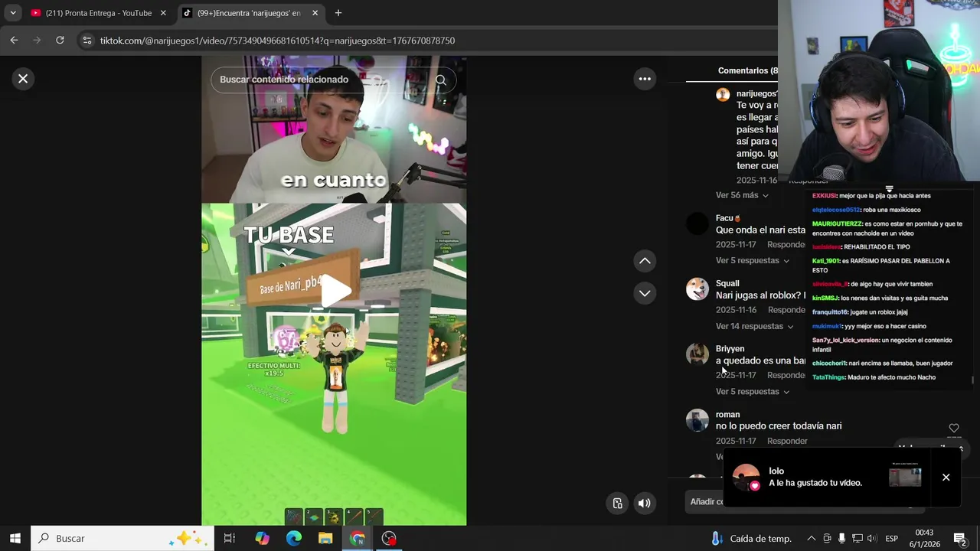Reply to Facu's comment via Responder
Screen dimensions: 980x551
click(x=786, y=245)
